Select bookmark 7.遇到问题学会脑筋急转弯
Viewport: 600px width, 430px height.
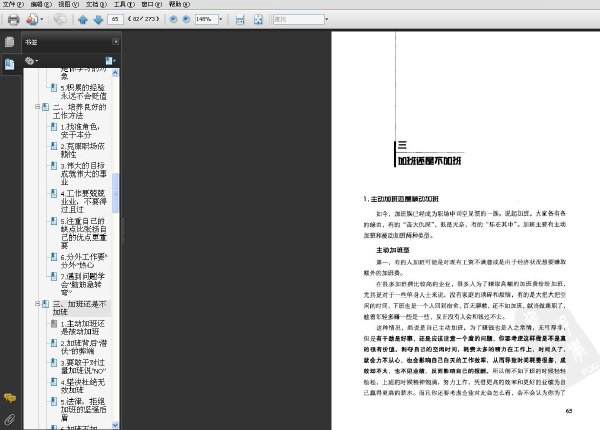pos(83,284)
